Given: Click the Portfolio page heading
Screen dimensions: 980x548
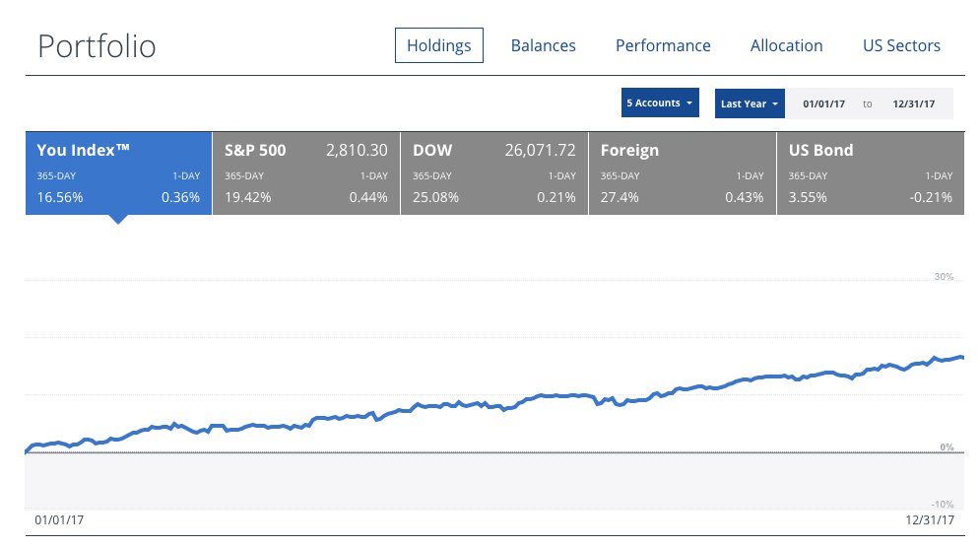Looking at the screenshot, I should point(97,46).
